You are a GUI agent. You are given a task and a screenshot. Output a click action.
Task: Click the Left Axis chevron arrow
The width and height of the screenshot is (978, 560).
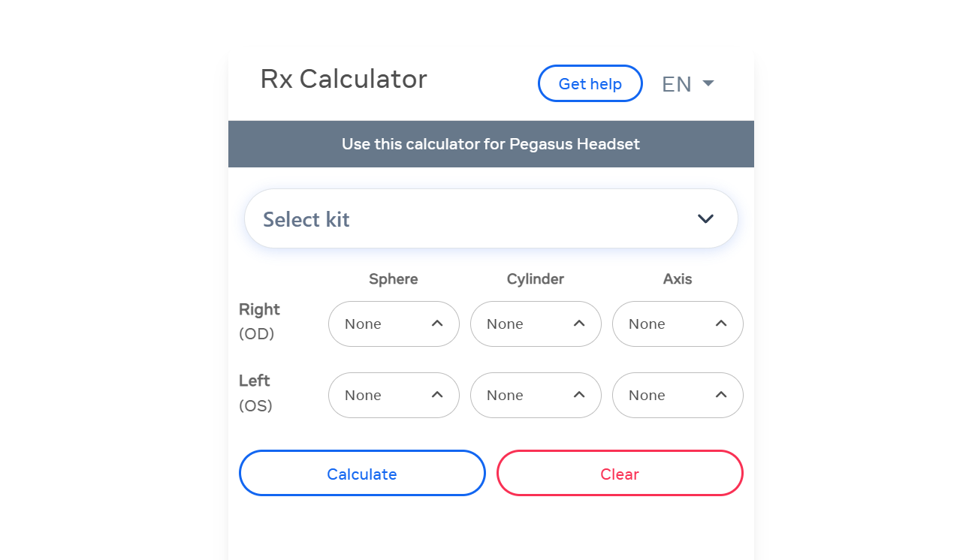coord(721,394)
